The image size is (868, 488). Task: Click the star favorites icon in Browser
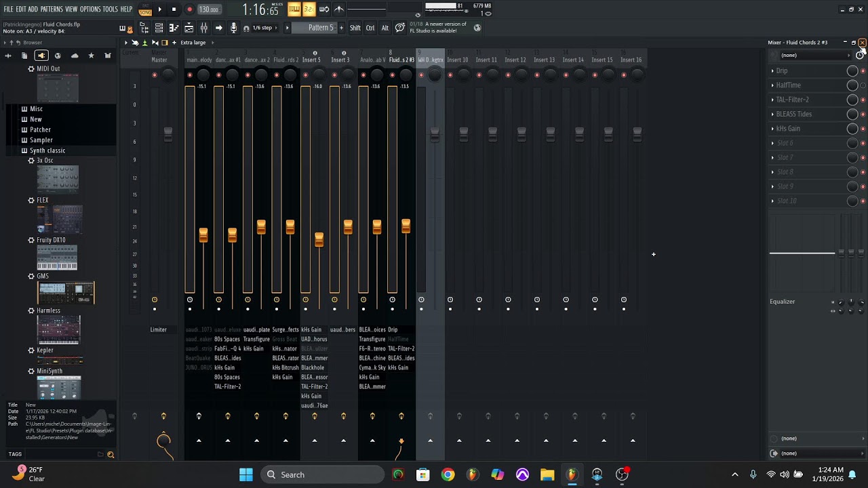coord(91,56)
